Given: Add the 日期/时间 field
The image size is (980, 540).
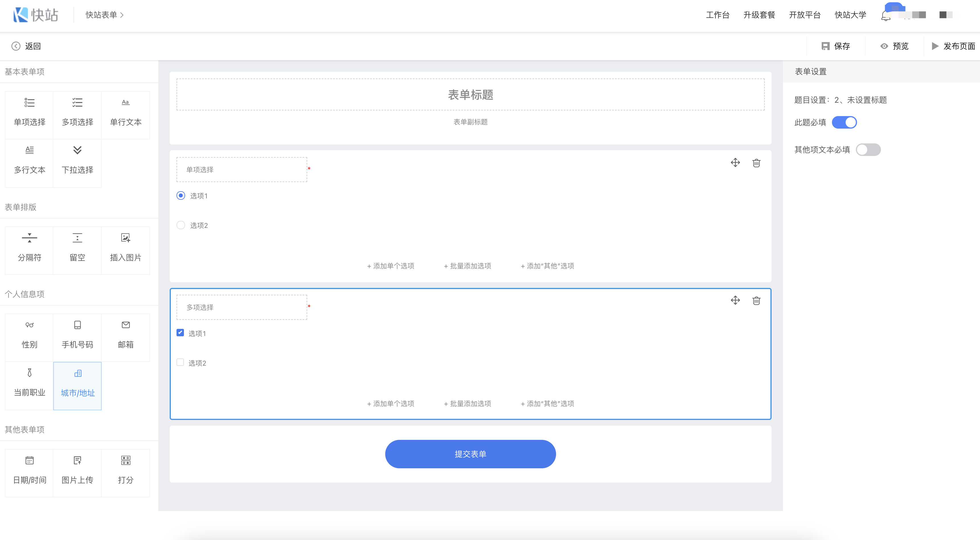Looking at the screenshot, I should click(x=29, y=473).
